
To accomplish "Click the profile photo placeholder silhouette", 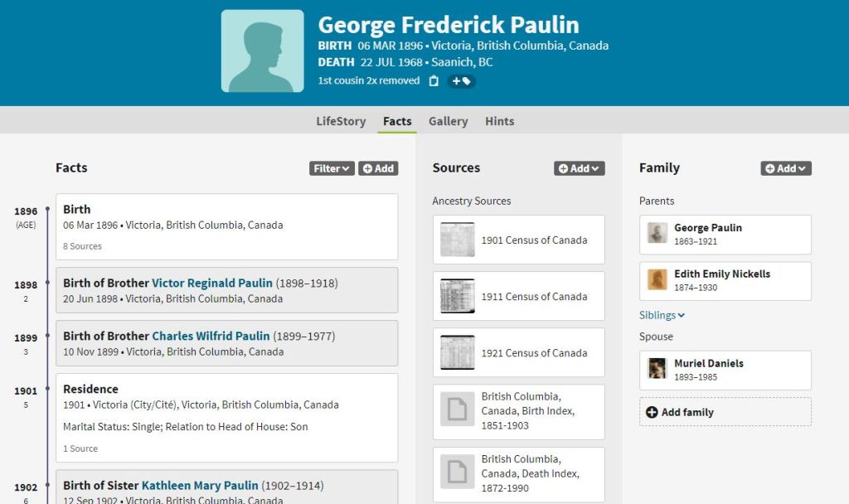I will point(262,51).
